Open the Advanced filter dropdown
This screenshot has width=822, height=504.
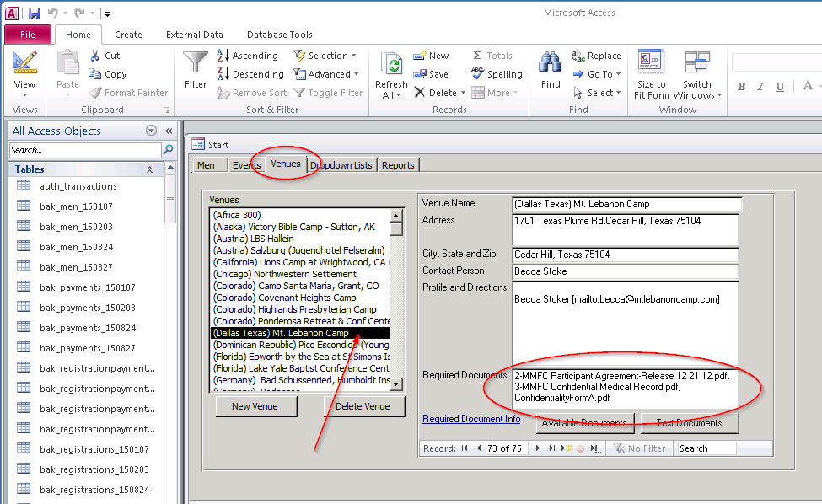pos(325,74)
